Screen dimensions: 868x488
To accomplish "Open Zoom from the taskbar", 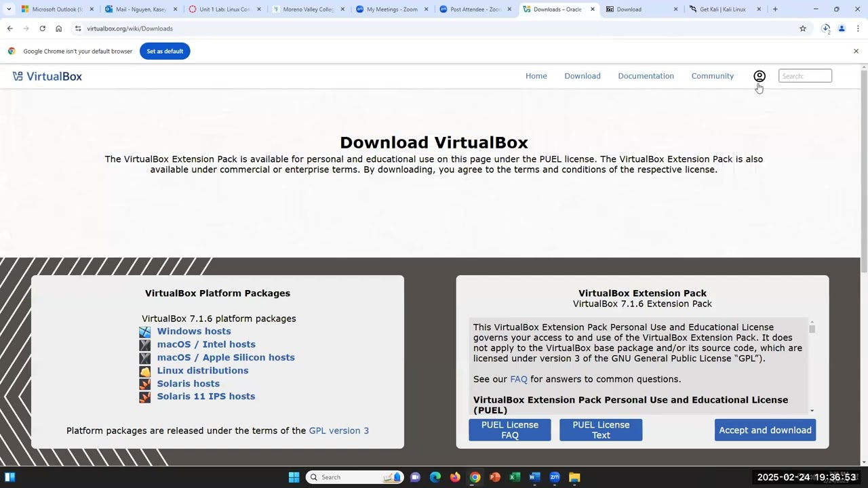I will coord(555,477).
